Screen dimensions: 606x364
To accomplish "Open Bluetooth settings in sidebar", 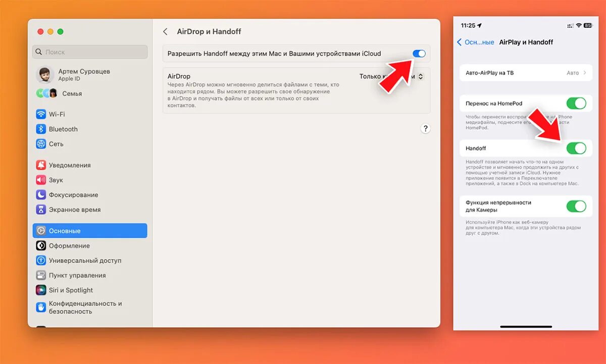I will coord(90,129).
